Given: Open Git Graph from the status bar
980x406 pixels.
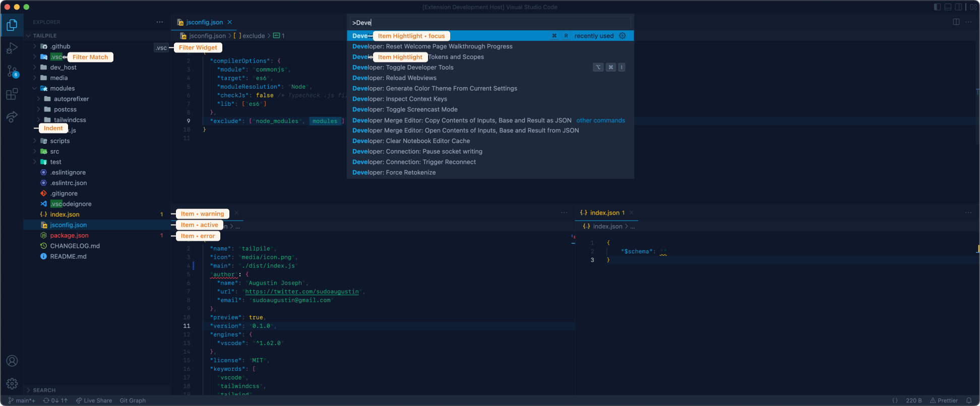Looking at the screenshot, I should [133, 400].
